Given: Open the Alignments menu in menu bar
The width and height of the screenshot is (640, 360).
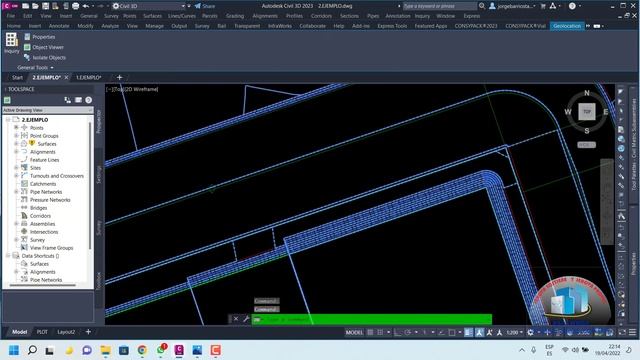Looking at the screenshot, I should click(265, 16).
